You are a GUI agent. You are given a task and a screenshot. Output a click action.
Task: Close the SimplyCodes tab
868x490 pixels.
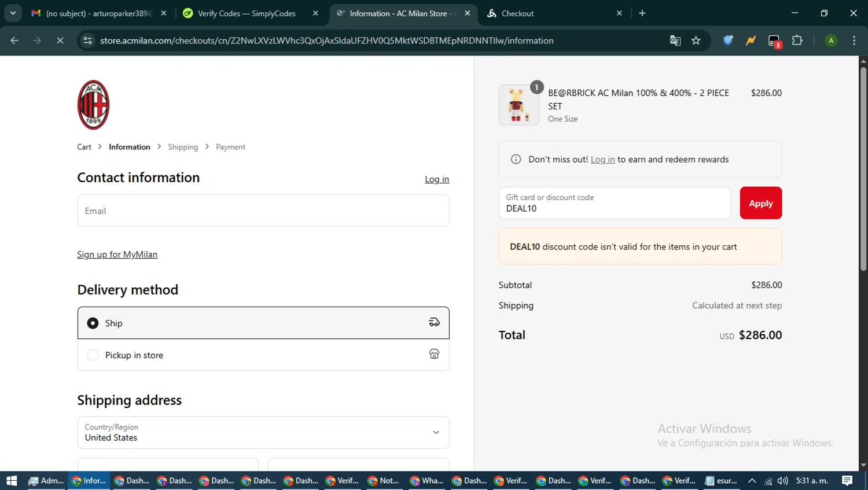tap(315, 13)
